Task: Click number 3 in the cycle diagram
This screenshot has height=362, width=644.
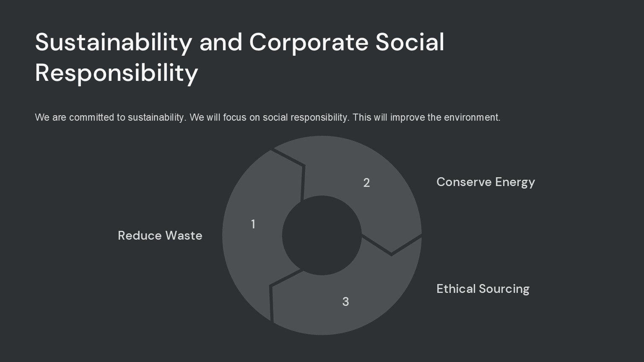Action: 345,302
